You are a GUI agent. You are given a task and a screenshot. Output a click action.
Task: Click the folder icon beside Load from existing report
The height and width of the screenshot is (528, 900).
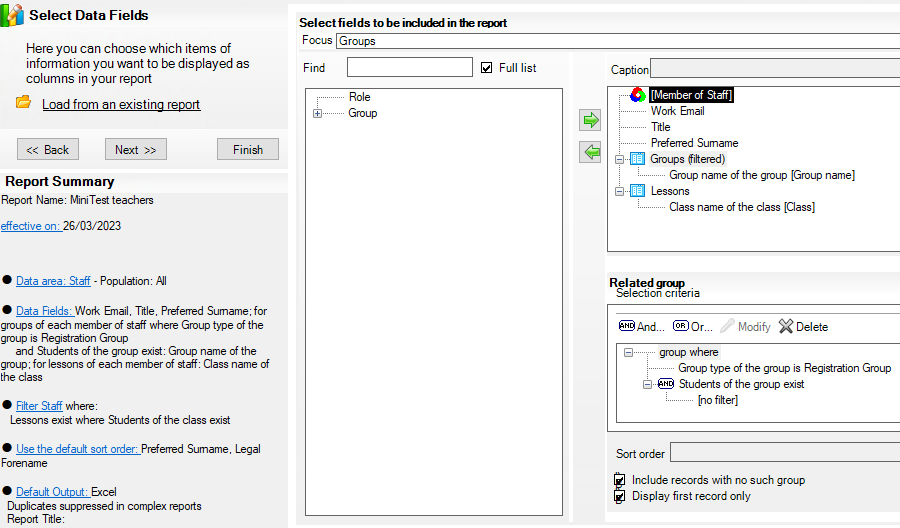click(x=24, y=102)
